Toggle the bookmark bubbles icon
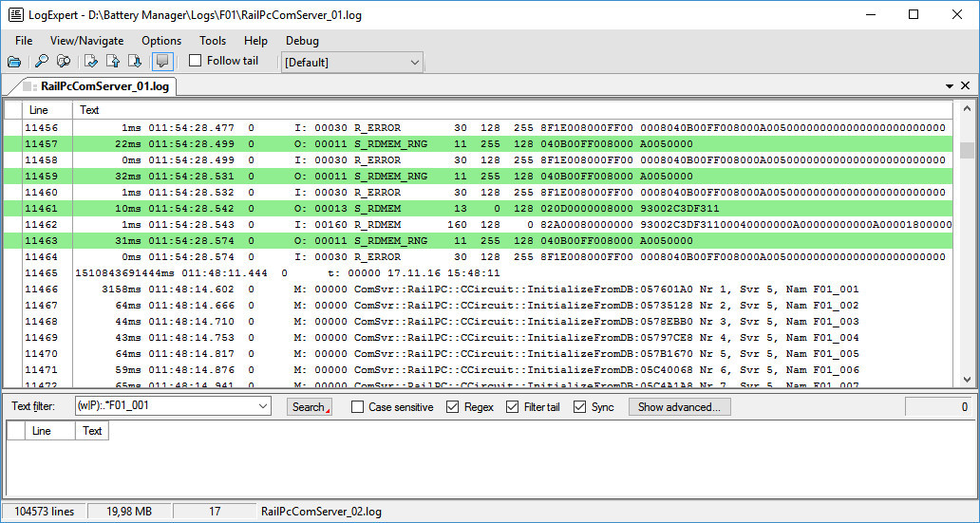980x523 pixels. 162,62
